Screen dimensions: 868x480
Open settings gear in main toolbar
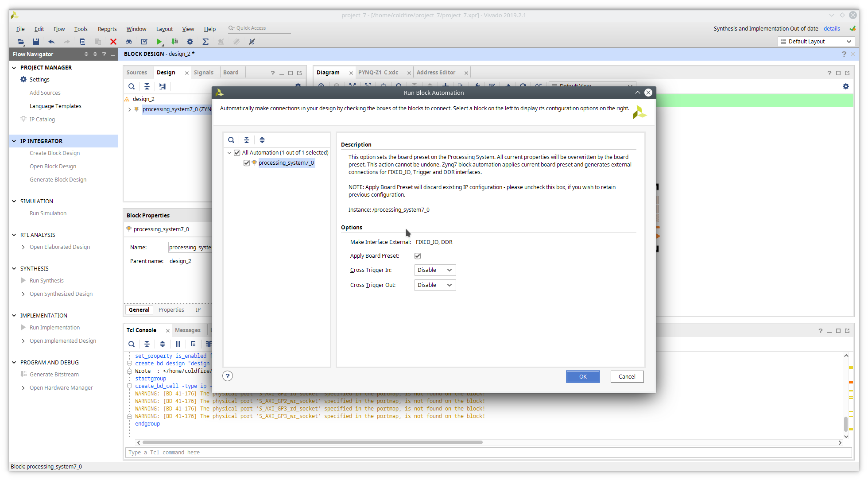pos(190,42)
